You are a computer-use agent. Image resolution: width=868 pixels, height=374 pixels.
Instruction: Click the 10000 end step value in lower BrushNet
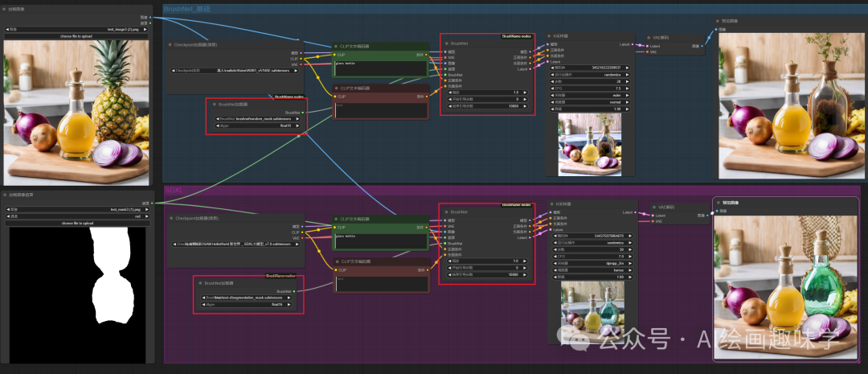click(512, 275)
